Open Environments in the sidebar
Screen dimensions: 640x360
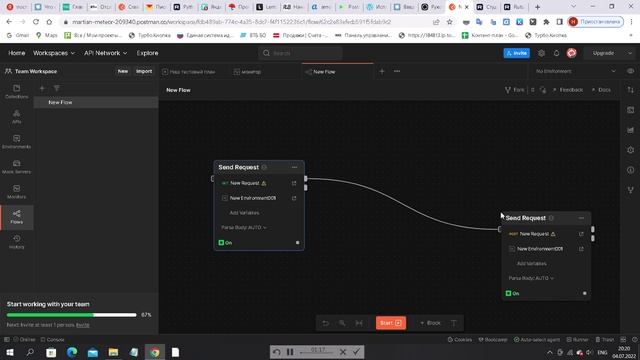point(16,142)
